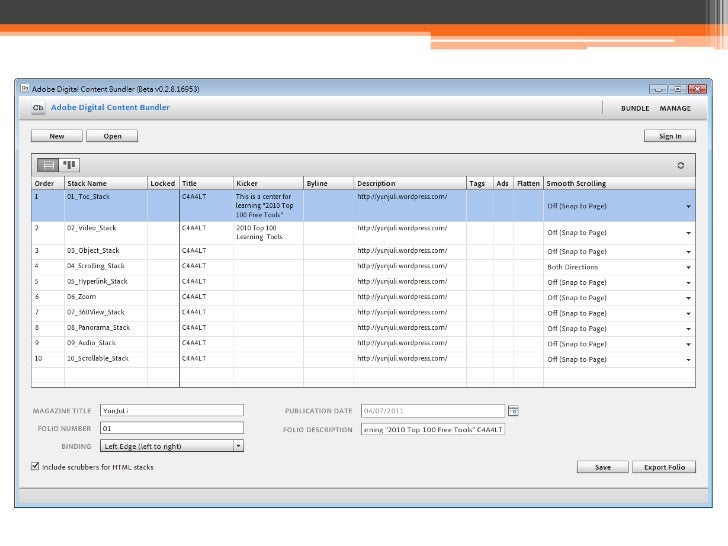Open the publication date calendar picker
728x546 pixels.
[x=513, y=410]
